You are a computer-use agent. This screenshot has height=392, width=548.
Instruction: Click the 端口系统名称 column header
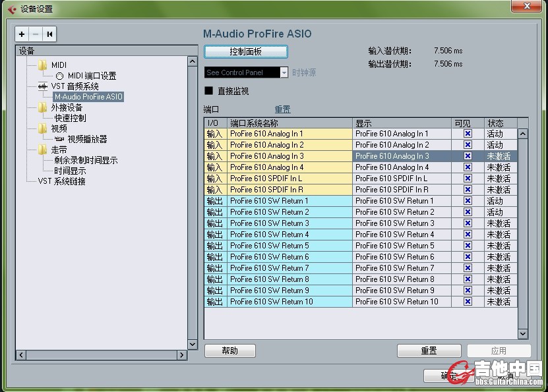pos(289,123)
